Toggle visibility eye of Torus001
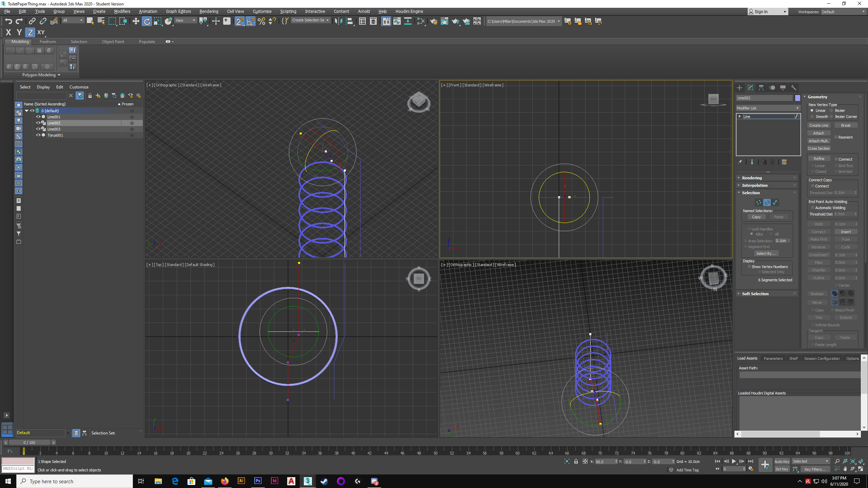 (x=38, y=135)
